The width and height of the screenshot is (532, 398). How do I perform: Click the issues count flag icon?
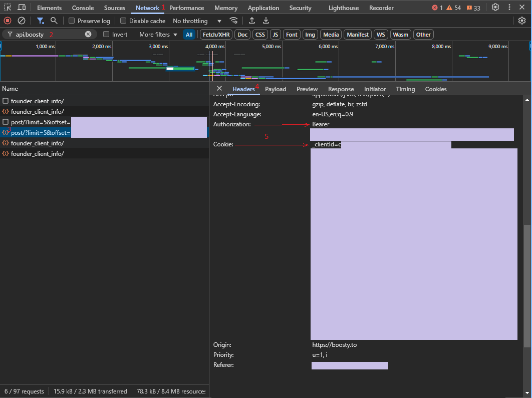[469, 8]
